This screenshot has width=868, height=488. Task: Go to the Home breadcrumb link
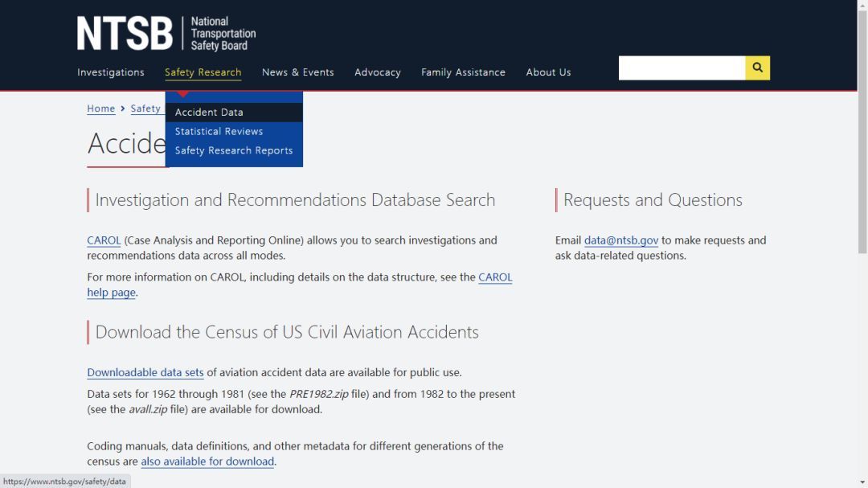tap(101, 109)
